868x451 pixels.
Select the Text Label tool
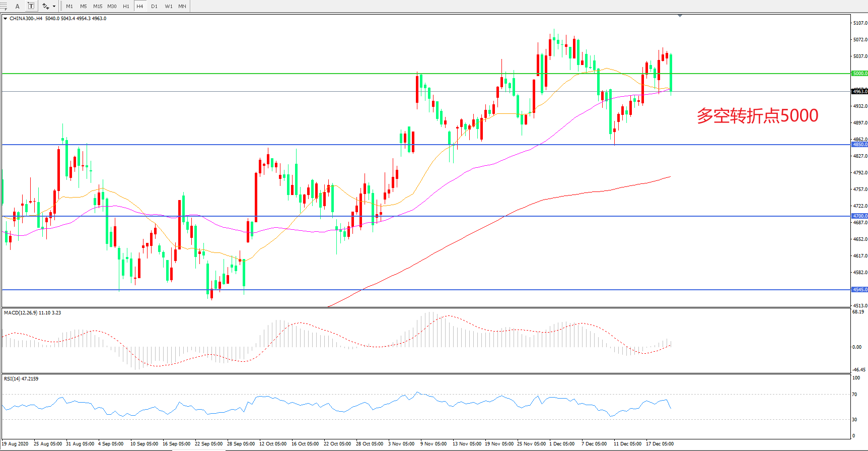pos(31,6)
